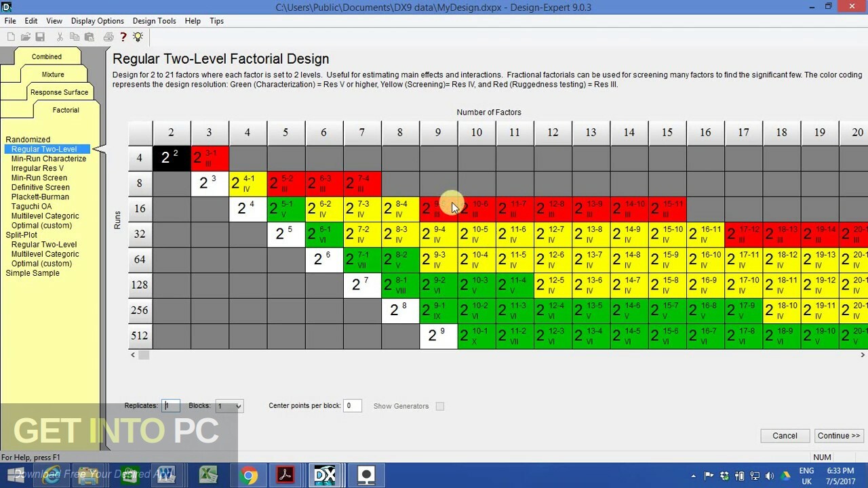Image resolution: width=868 pixels, height=488 pixels.
Task: Select the yellow 2^(4-1) Res IV cell
Action: coord(248,183)
